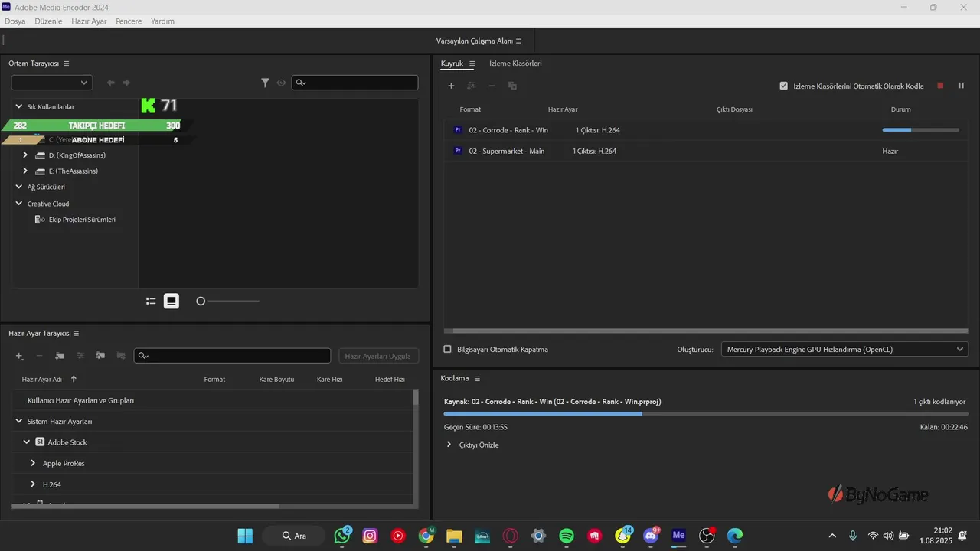Open OBS Studio from the taskbar
The width and height of the screenshot is (980, 551).
tap(707, 536)
